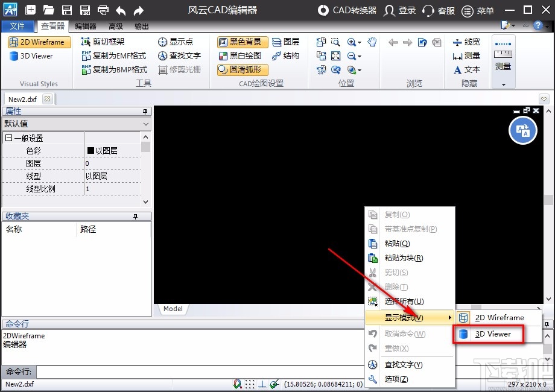Undo using the title bar back arrow
Viewport: 555px width, 392px height.
[121, 11]
